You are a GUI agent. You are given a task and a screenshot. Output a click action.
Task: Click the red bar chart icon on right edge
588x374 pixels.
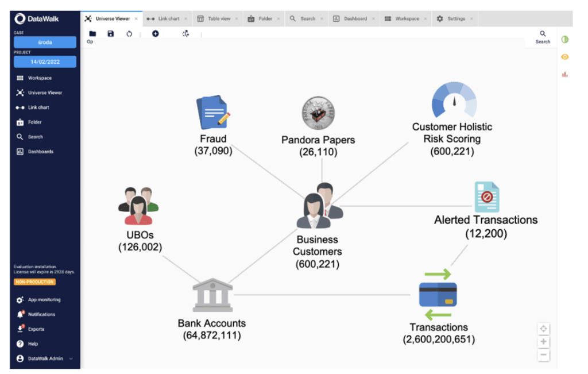[564, 74]
